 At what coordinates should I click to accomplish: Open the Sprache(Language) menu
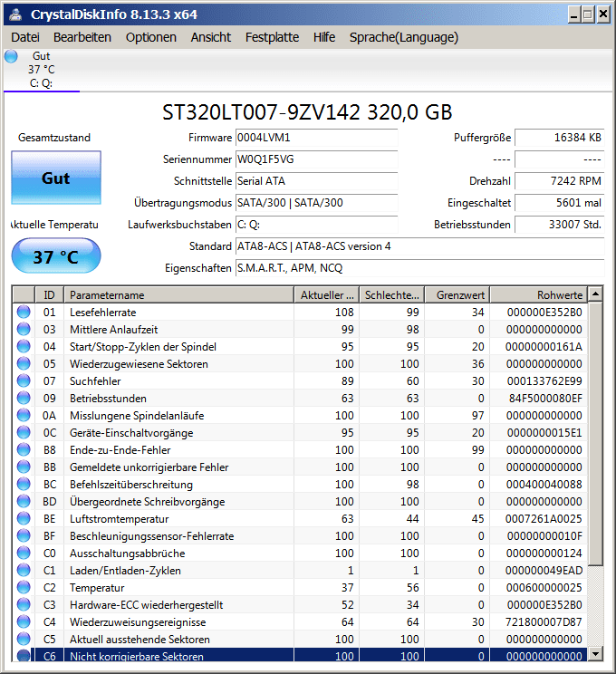point(404,37)
